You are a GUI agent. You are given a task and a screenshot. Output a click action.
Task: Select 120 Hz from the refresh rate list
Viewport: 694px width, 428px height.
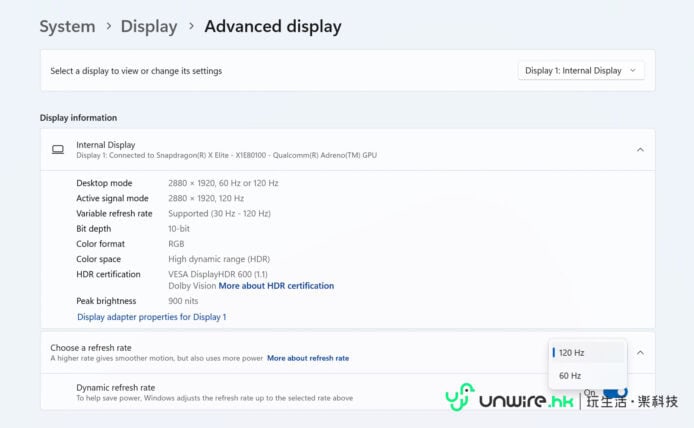tap(572, 353)
